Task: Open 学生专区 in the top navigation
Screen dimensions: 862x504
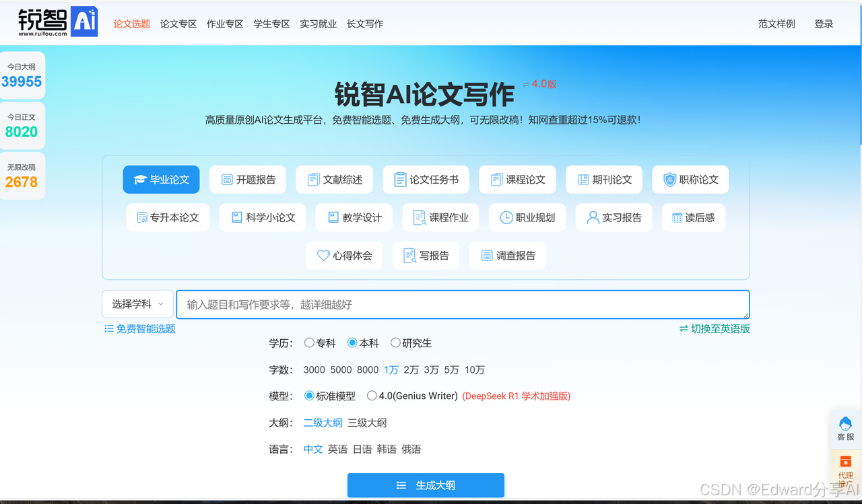Action: (x=271, y=24)
